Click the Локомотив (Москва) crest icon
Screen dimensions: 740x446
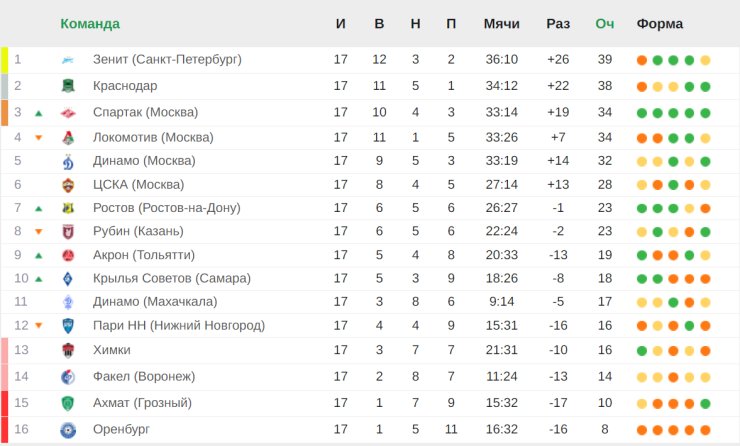(x=68, y=138)
